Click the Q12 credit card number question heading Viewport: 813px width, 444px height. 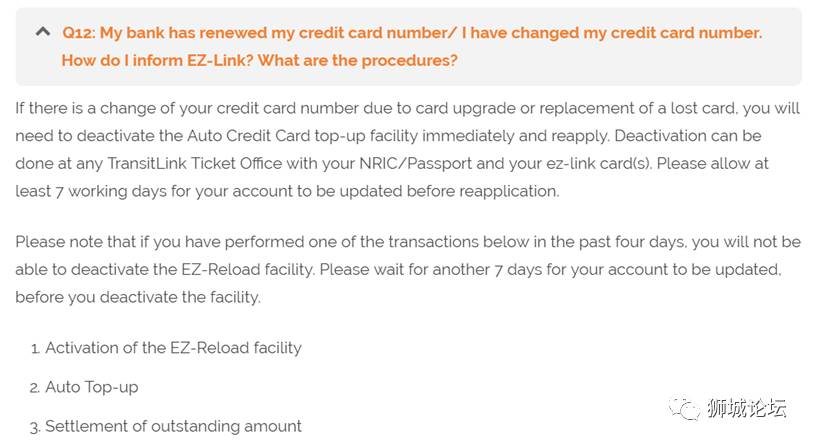[411, 33]
